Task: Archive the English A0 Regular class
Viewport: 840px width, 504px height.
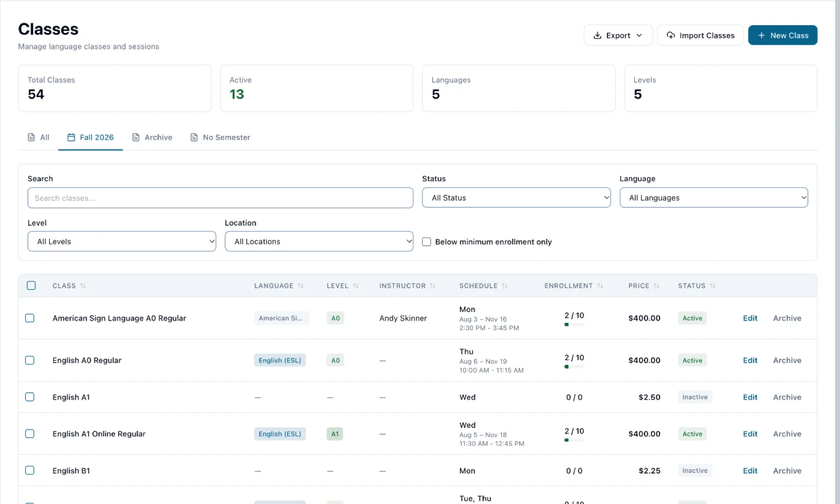Action: [x=787, y=360]
